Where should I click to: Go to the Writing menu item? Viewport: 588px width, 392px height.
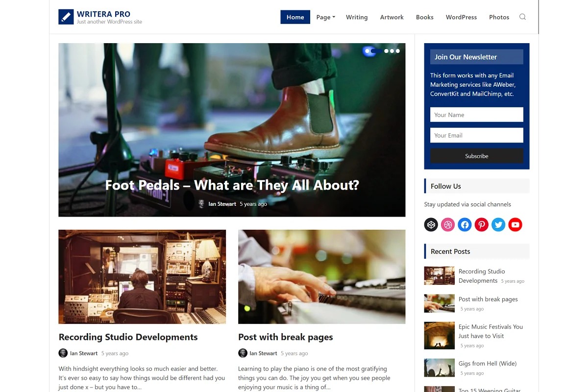click(357, 17)
